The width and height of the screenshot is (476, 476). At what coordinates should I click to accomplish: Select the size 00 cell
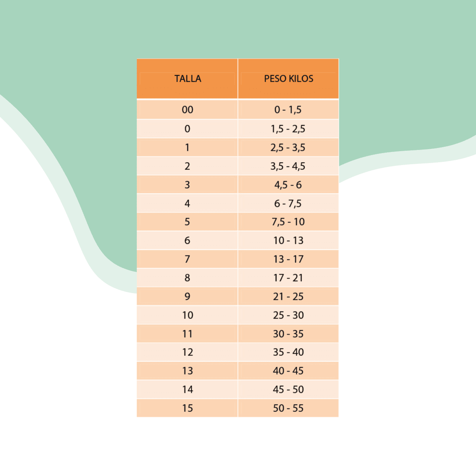(x=188, y=109)
